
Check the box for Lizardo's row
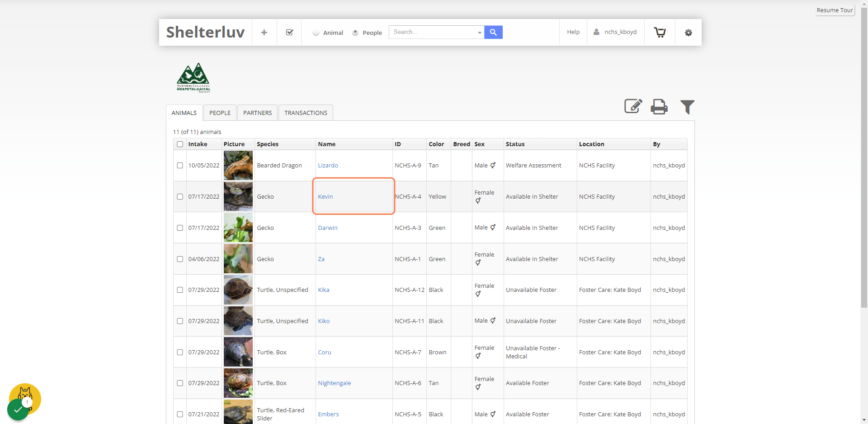pyautogui.click(x=180, y=166)
